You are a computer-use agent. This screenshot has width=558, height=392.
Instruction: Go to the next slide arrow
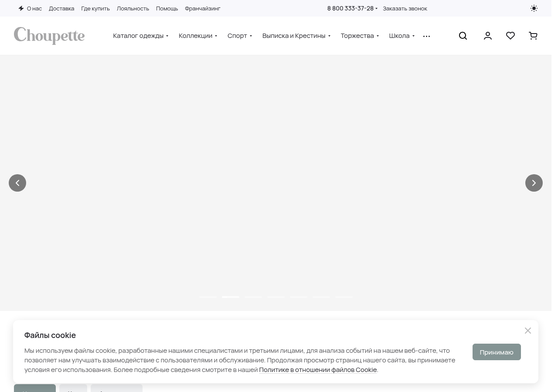point(534,183)
